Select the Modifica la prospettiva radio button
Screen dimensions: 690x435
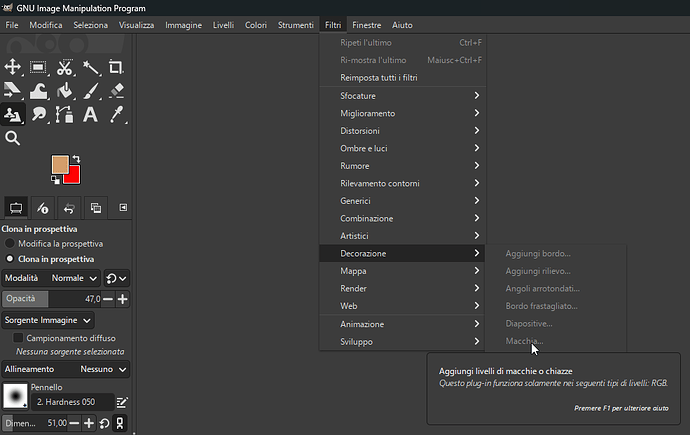coord(10,243)
